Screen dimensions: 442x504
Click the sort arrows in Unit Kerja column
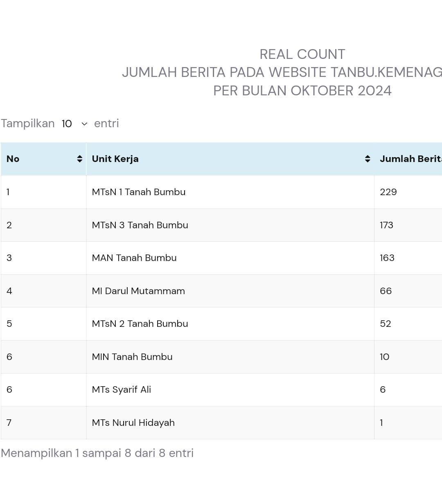pyautogui.click(x=368, y=159)
